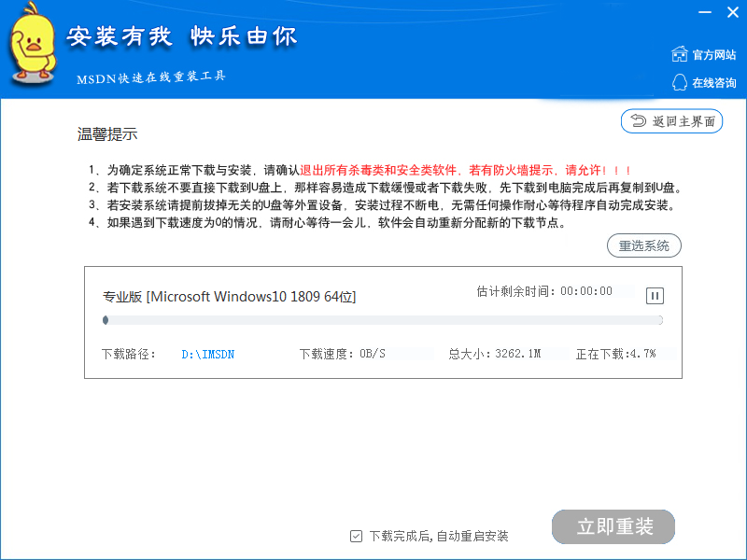Close the reinstall tool window
The height and width of the screenshot is (560, 747).
coord(733,12)
